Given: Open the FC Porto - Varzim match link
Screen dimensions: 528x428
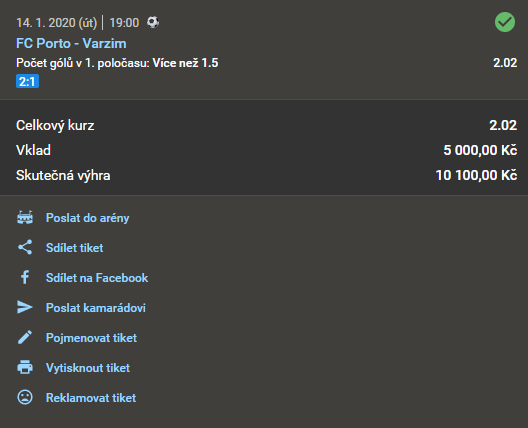Looking at the screenshot, I should (71, 43).
